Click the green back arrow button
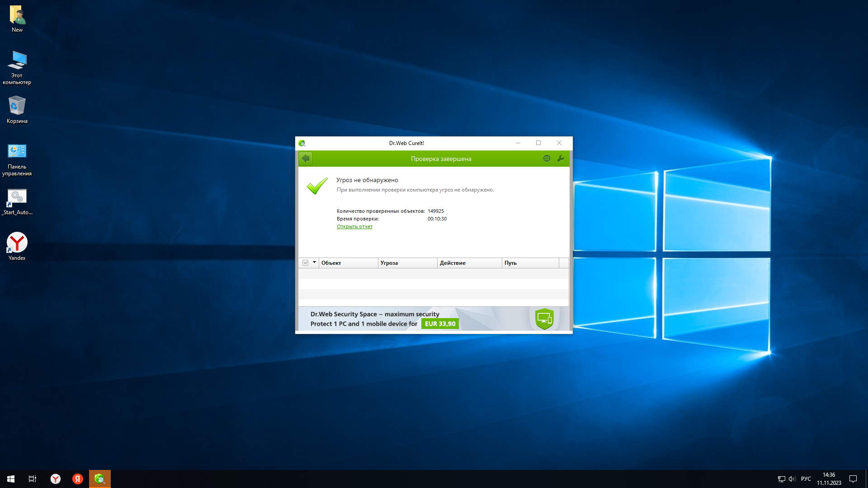Viewport: 868px width, 488px height. coord(306,159)
